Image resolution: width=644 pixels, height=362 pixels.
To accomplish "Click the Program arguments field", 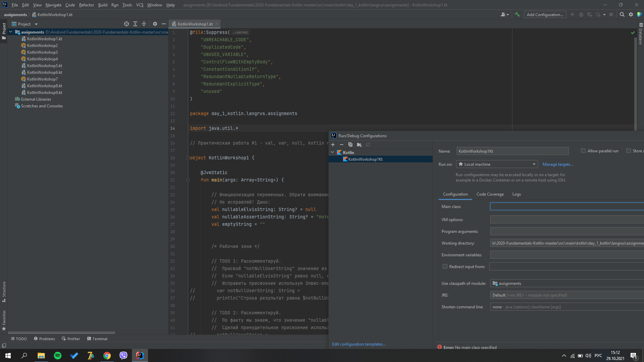I will (x=567, y=231).
